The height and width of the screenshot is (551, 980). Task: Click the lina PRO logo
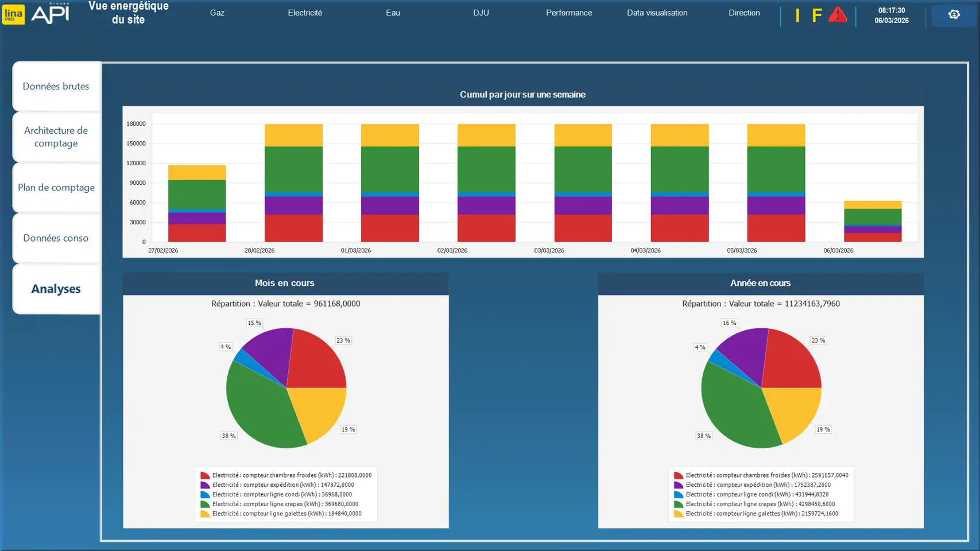click(x=14, y=14)
